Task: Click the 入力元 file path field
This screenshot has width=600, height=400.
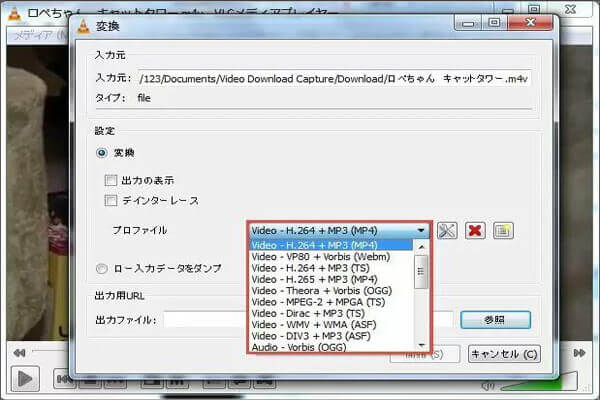Action: [334, 79]
